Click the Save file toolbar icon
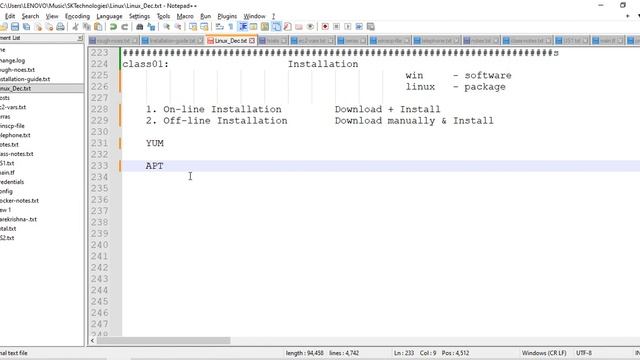640x360 pixels. [15, 27]
